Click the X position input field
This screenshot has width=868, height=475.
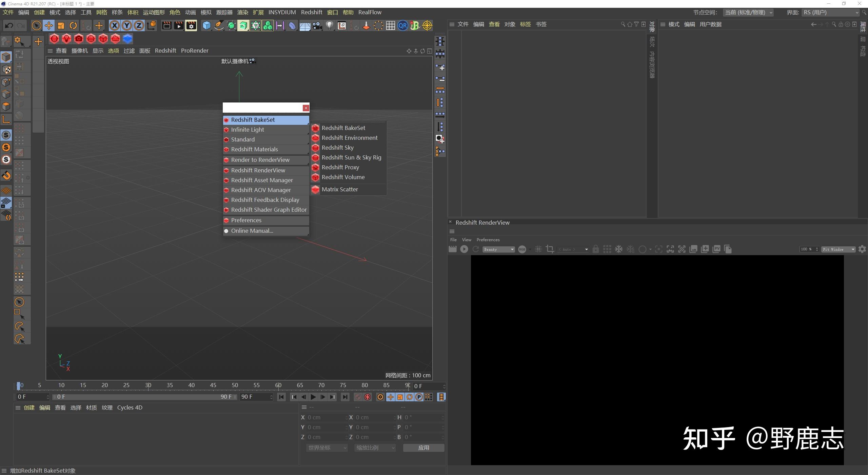click(325, 418)
